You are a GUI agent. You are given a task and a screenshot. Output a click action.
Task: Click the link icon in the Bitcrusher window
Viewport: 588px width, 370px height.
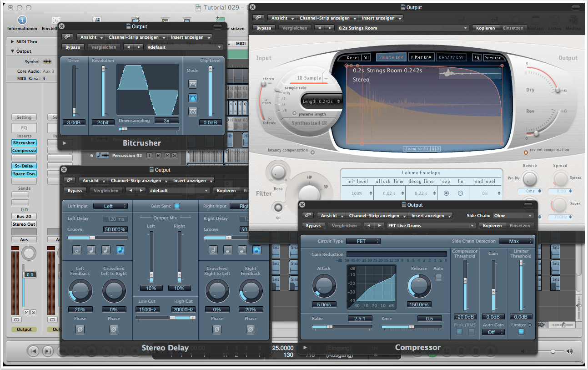click(x=67, y=37)
